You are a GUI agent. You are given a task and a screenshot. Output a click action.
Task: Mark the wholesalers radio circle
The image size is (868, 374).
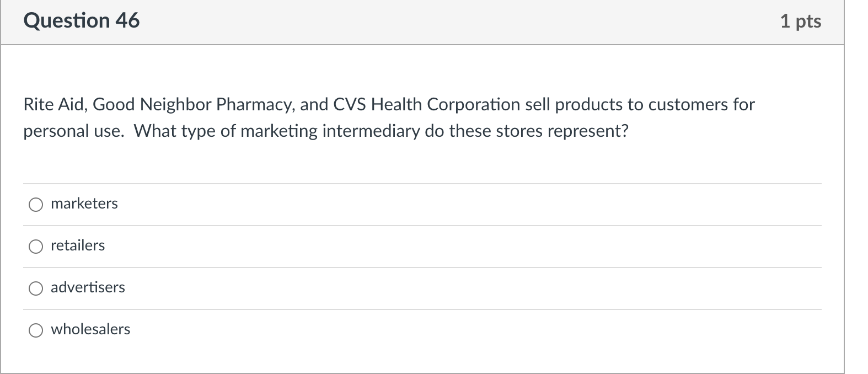pos(36,330)
